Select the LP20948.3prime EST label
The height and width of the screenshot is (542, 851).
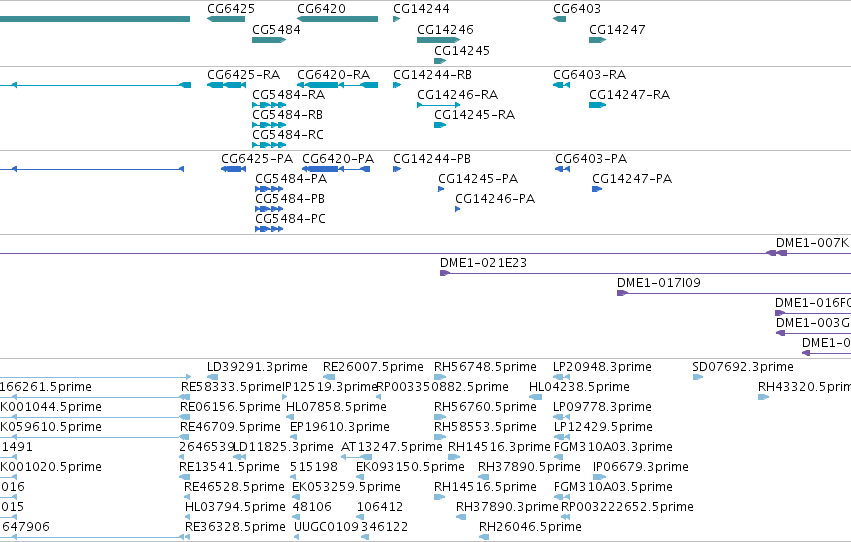tap(602, 367)
